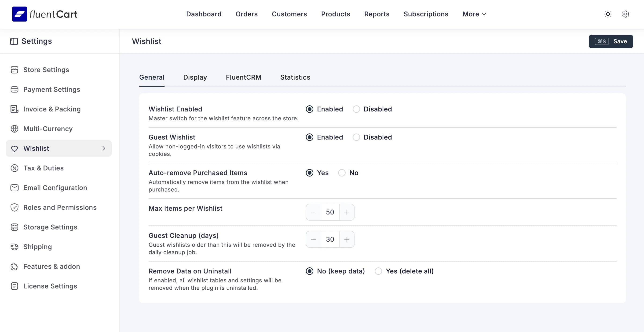Click the Shipping truck icon
644x332 pixels.
pyautogui.click(x=15, y=247)
